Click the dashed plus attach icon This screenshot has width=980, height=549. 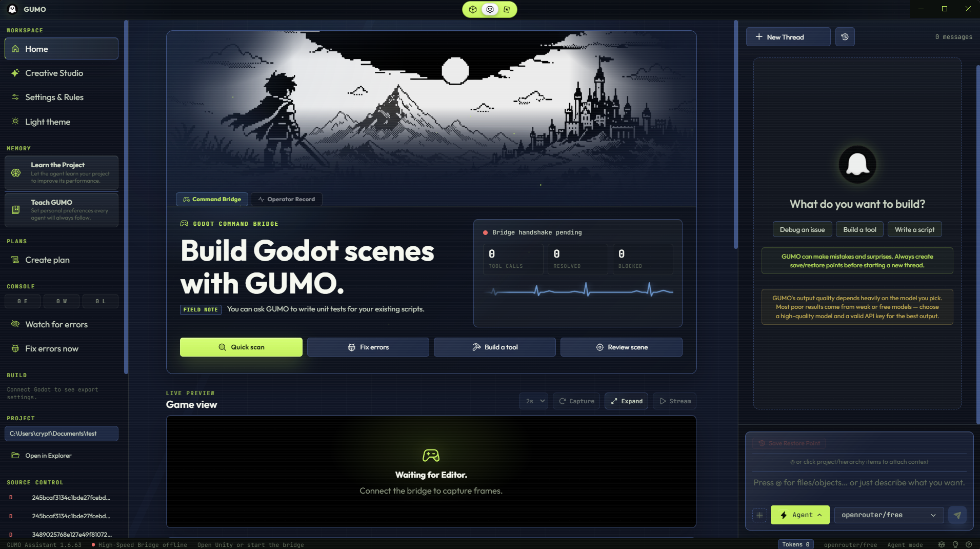pyautogui.click(x=759, y=515)
